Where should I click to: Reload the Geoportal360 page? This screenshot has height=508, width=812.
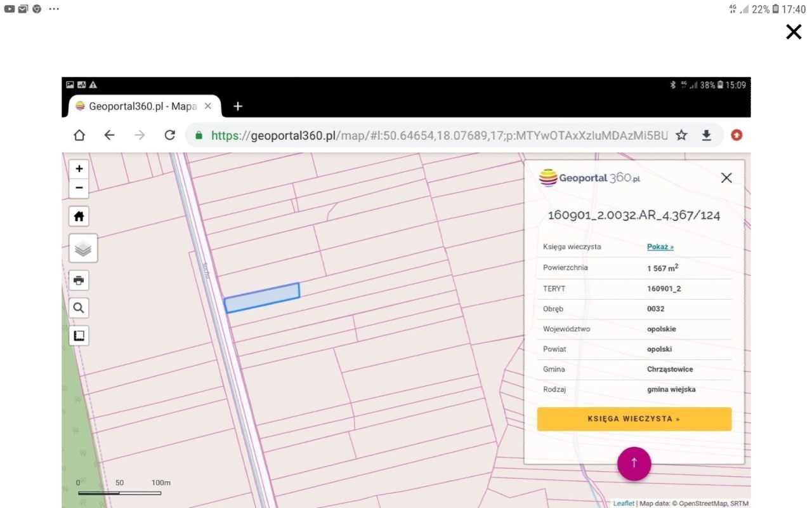(x=169, y=135)
